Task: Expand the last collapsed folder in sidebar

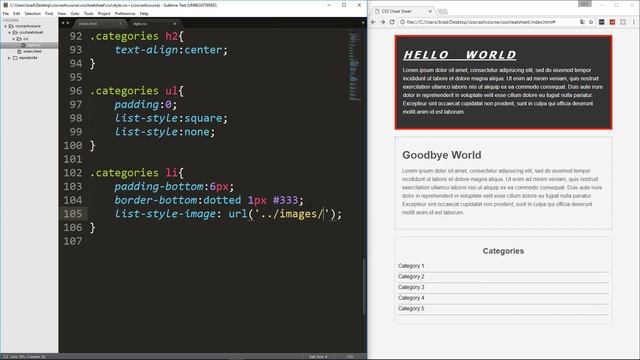Action: 9,58
